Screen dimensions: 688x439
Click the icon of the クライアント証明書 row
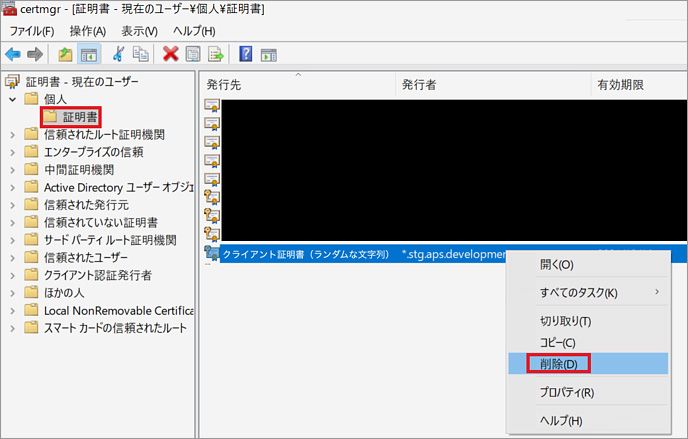pos(211,254)
